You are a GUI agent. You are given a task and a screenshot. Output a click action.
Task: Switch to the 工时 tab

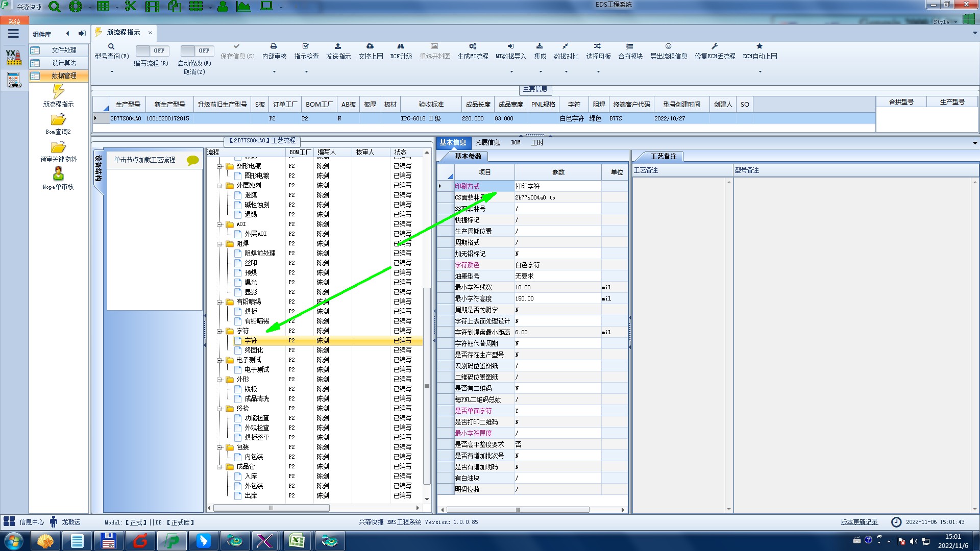tap(537, 143)
